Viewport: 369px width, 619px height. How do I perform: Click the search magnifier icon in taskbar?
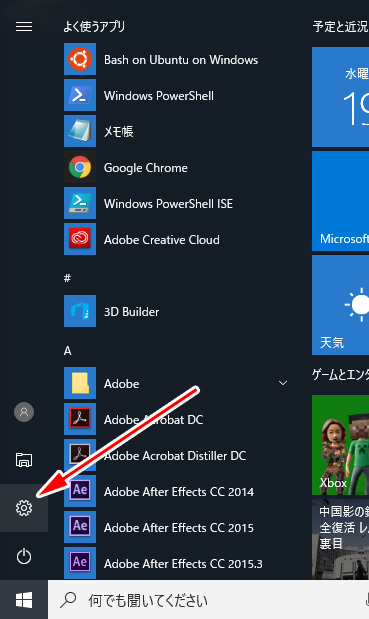68,600
